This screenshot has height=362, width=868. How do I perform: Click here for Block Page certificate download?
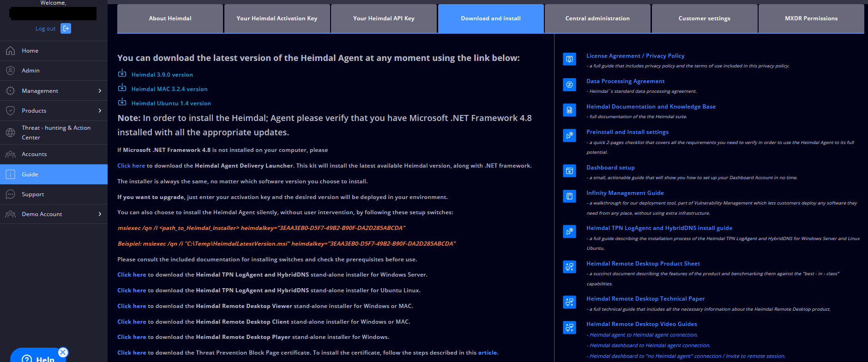click(x=132, y=353)
